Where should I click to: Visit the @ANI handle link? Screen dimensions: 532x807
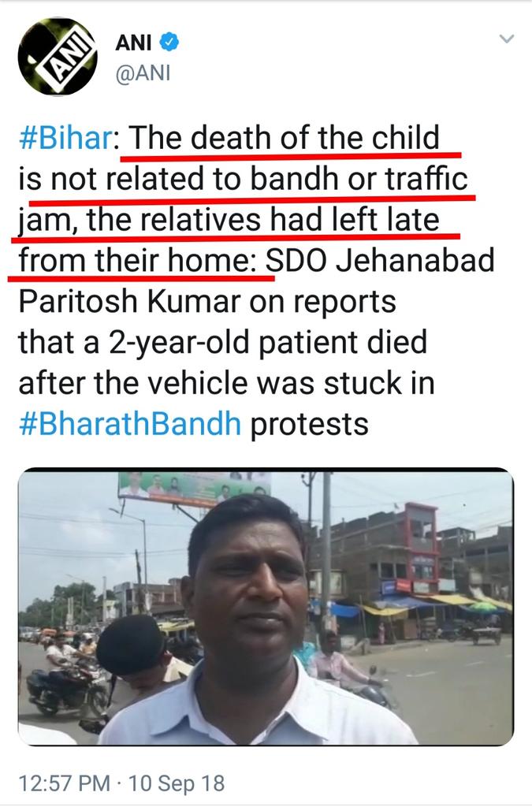pos(143,73)
